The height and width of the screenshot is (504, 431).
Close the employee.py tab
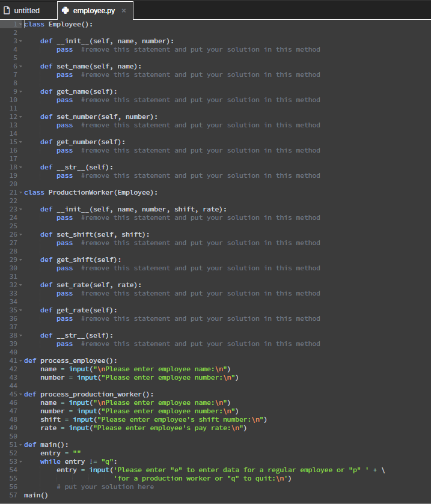123,11
